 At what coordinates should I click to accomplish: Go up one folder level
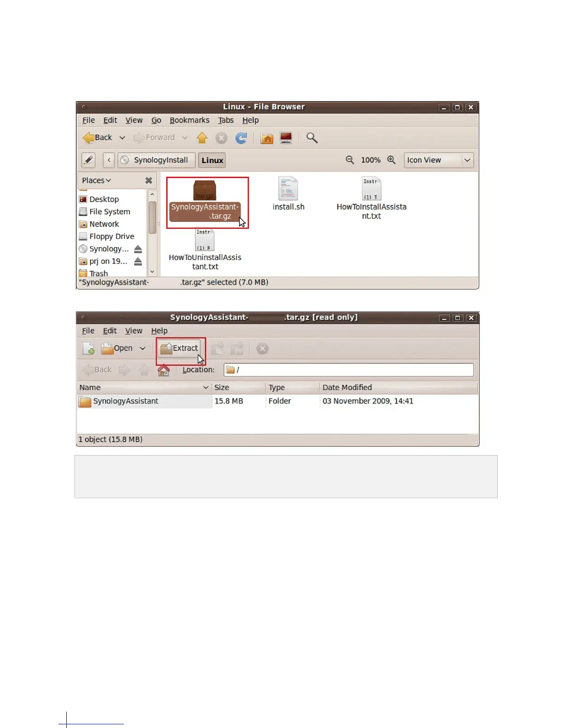tap(202, 137)
